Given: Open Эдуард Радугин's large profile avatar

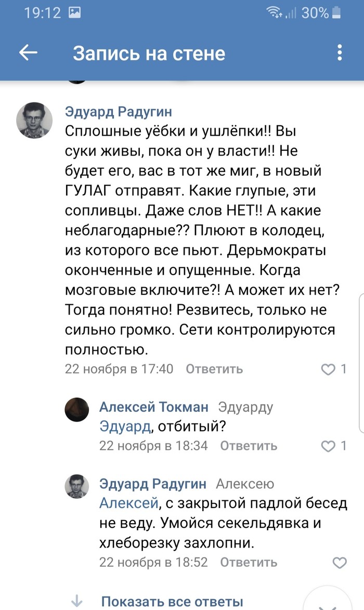Looking at the screenshot, I should pos(35,120).
